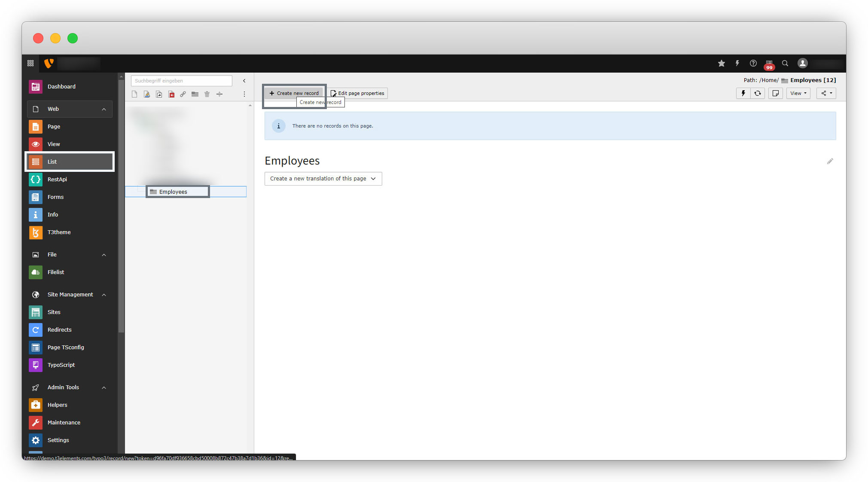Click the pencil icon next to Employees heading

point(830,161)
